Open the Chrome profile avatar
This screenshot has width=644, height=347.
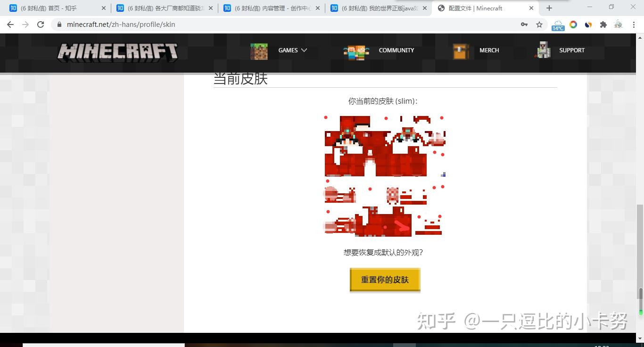(x=619, y=25)
